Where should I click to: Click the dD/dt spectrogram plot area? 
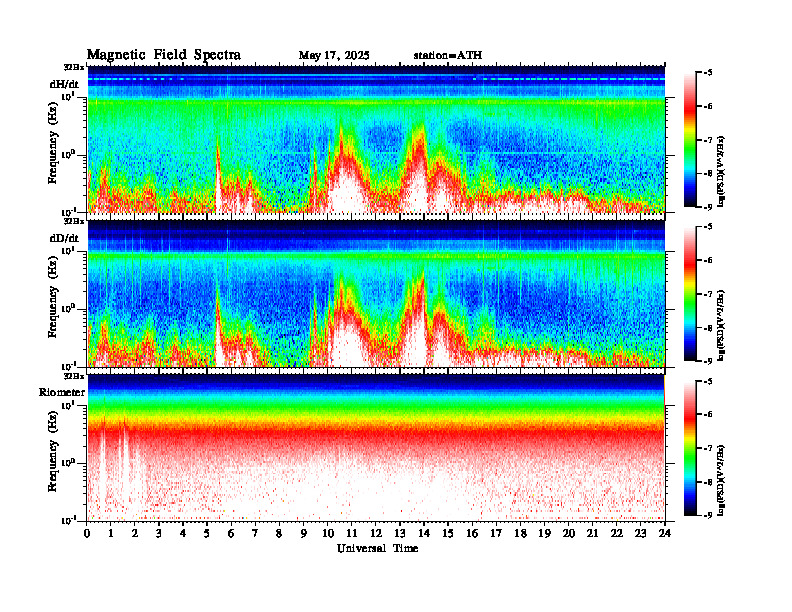[376, 293]
